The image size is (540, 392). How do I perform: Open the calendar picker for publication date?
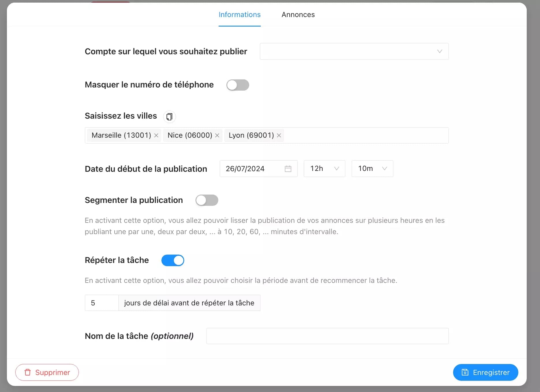288,169
